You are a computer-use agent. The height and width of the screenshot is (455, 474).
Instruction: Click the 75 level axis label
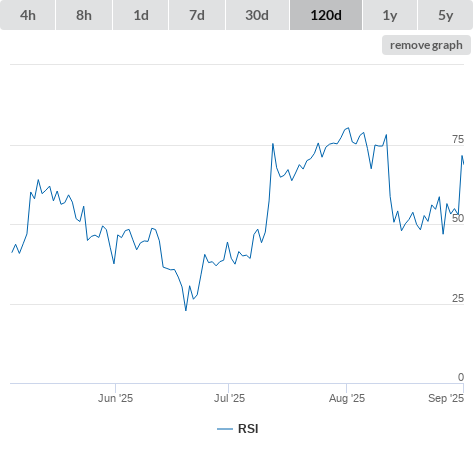458,139
